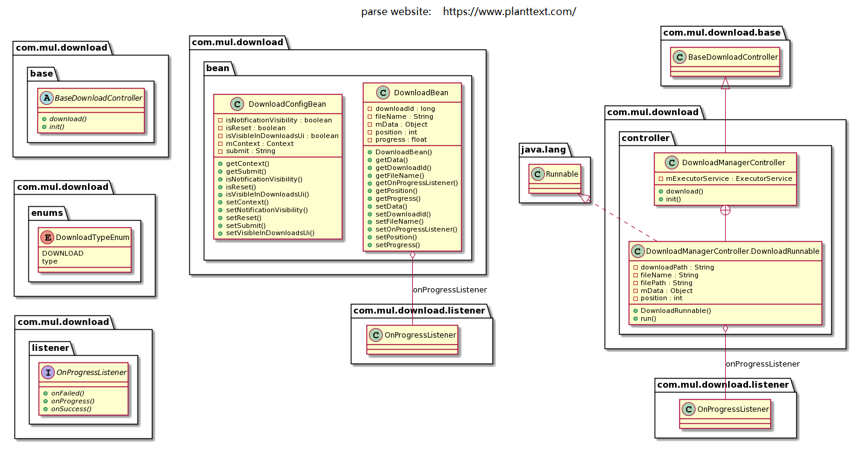Screen dimensions: 868x454
Task: Click the 'parse website:' title text
Action: (x=396, y=11)
